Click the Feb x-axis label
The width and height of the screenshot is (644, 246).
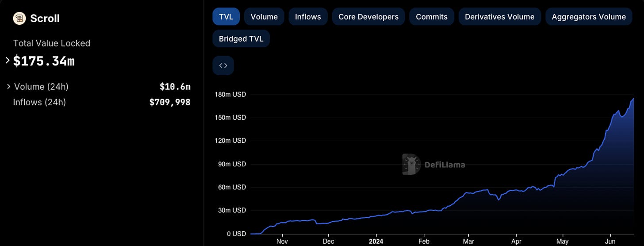[424, 242]
